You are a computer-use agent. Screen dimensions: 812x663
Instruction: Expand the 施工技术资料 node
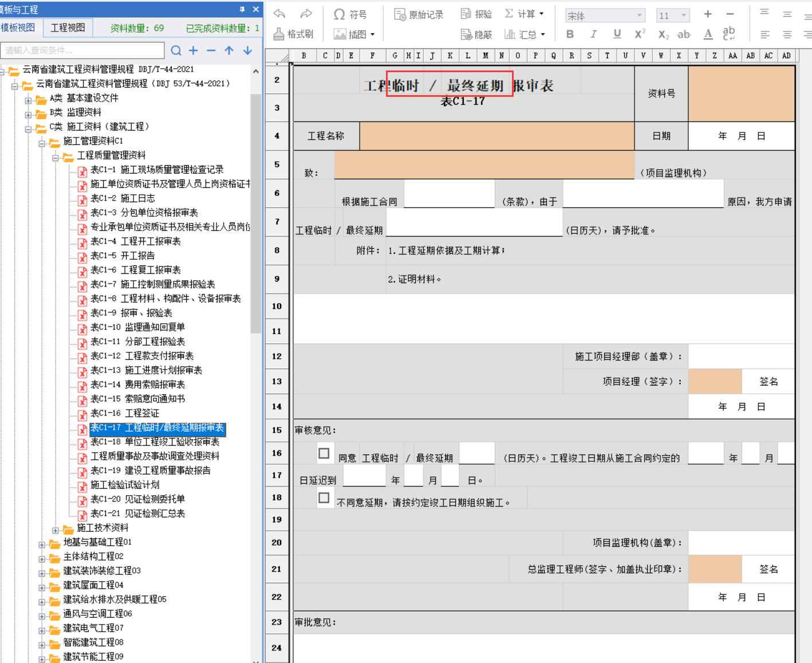tap(56, 531)
